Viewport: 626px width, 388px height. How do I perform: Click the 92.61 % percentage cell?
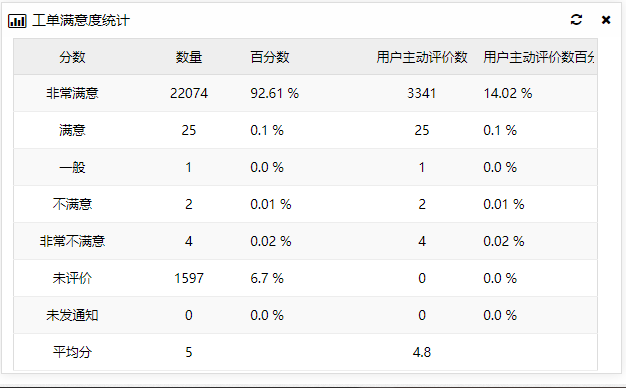275,93
